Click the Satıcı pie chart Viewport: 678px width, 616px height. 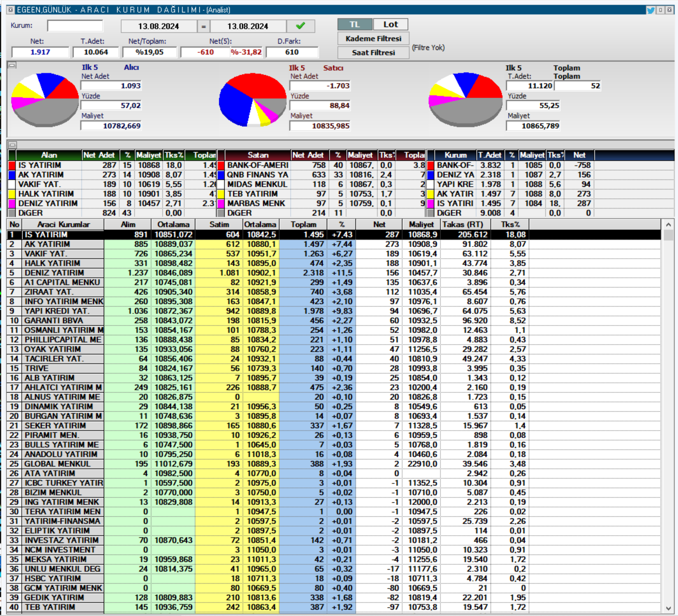pos(253,100)
